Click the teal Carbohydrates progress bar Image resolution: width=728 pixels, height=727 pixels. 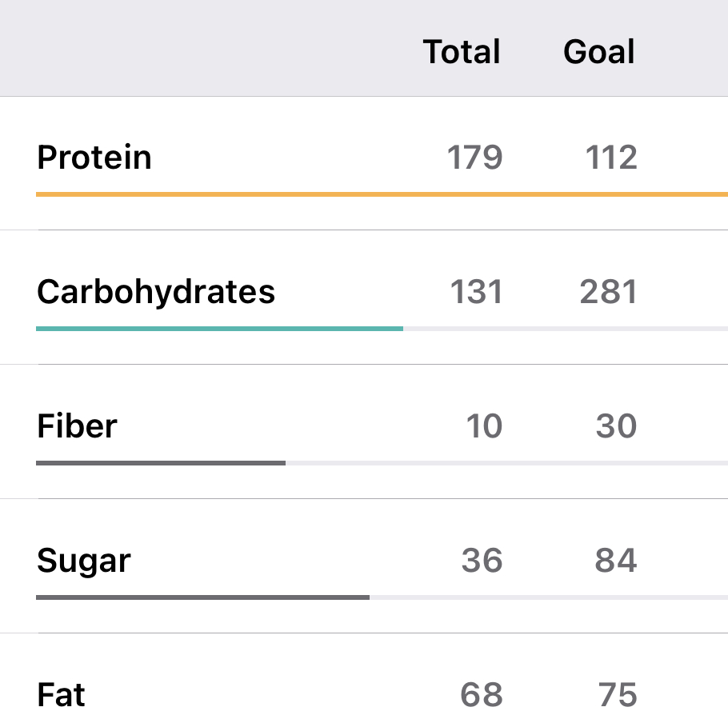[219, 329]
